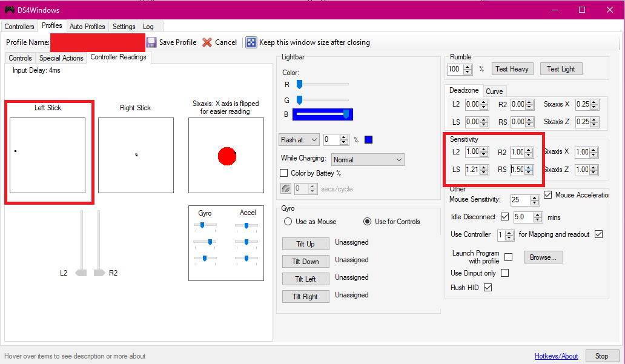The width and height of the screenshot is (625, 364).
Task: Toggle Mouse Acceleration checkbox
Action: point(547,195)
